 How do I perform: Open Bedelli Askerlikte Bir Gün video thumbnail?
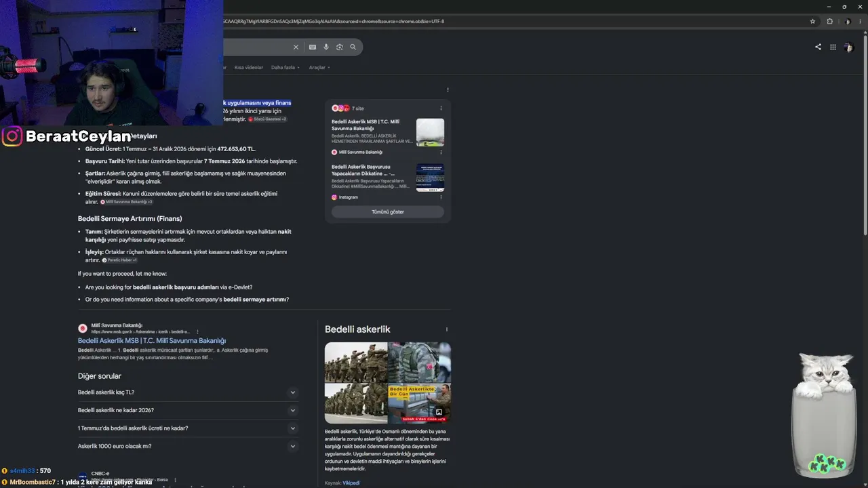tap(419, 403)
